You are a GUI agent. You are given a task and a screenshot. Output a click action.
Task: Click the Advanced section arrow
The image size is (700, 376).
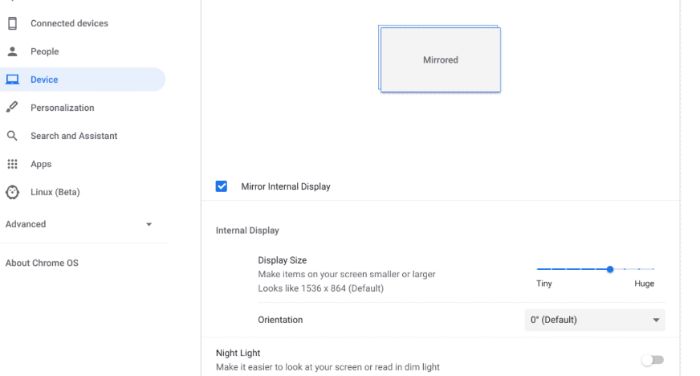pyautogui.click(x=149, y=224)
